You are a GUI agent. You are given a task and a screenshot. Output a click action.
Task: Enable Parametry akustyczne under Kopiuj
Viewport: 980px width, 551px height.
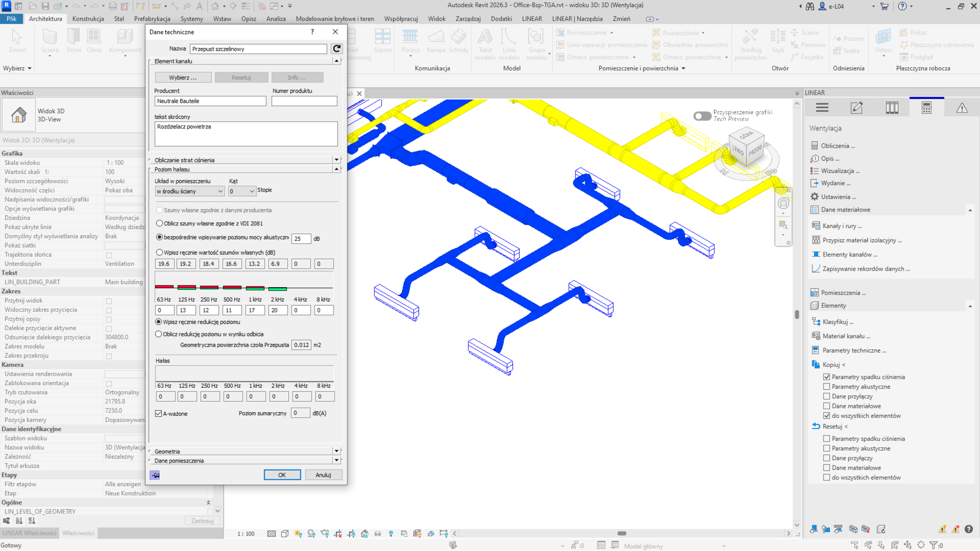click(x=827, y=387)
